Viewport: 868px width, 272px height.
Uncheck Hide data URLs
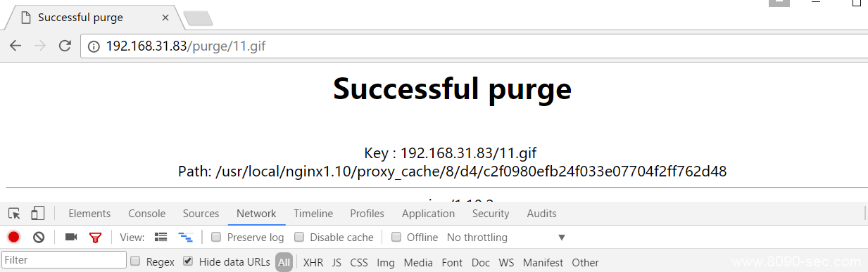[x=188, y=261]
